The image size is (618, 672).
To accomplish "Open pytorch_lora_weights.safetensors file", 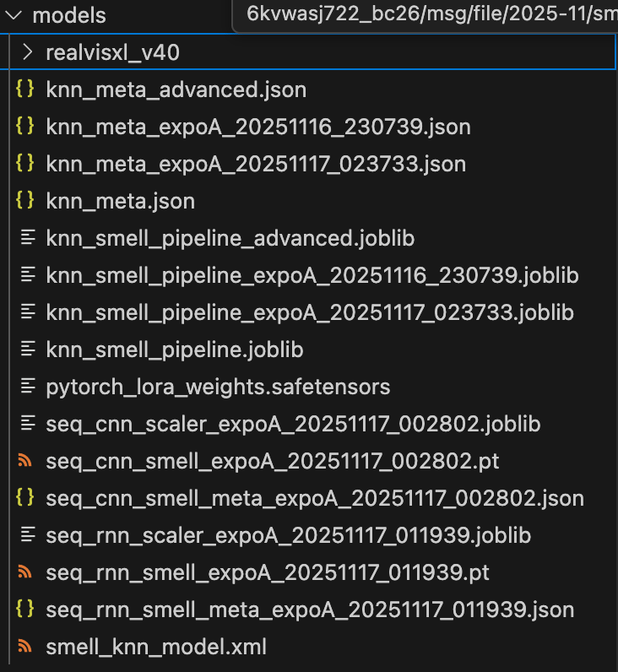I will coord(218,387).
